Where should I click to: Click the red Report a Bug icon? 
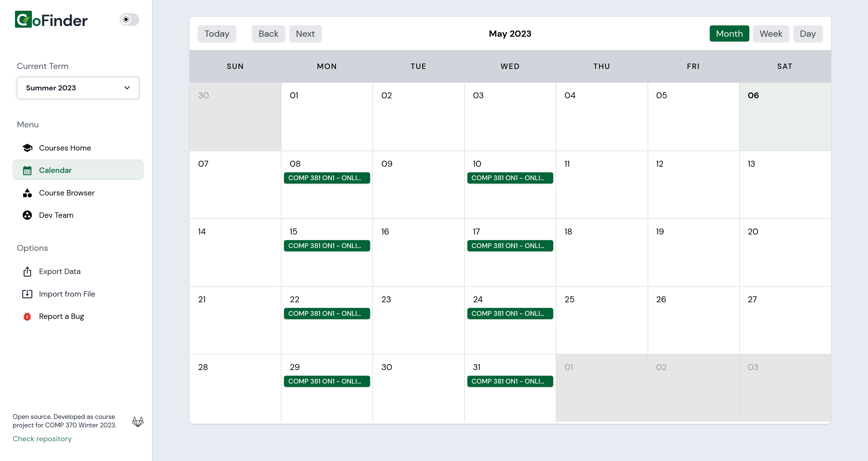pyautogui.click(x=27, y=316)
